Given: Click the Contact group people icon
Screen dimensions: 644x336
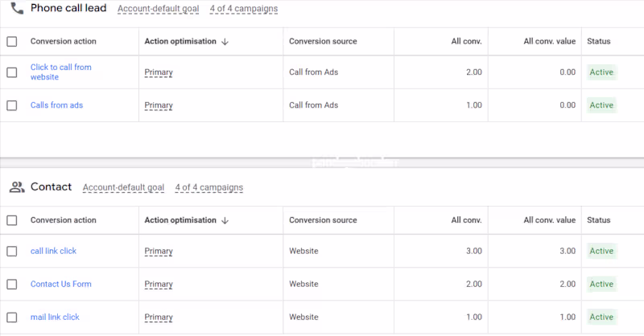Looking at the screenshot, I should [x=16, y=187].
